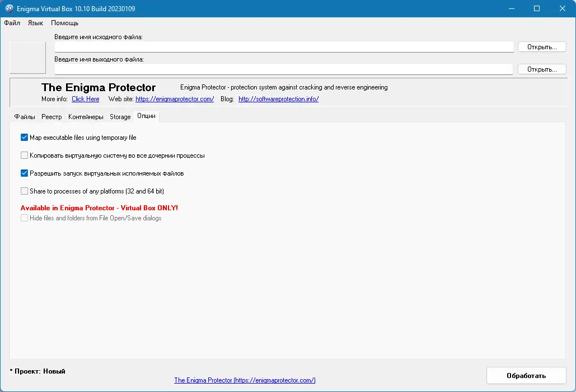
Task: Click Открыть button for the source file
Action: [542, 47]
